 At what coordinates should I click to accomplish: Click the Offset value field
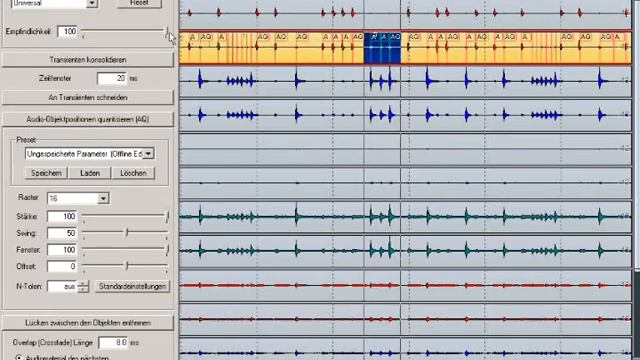[62, 267]
